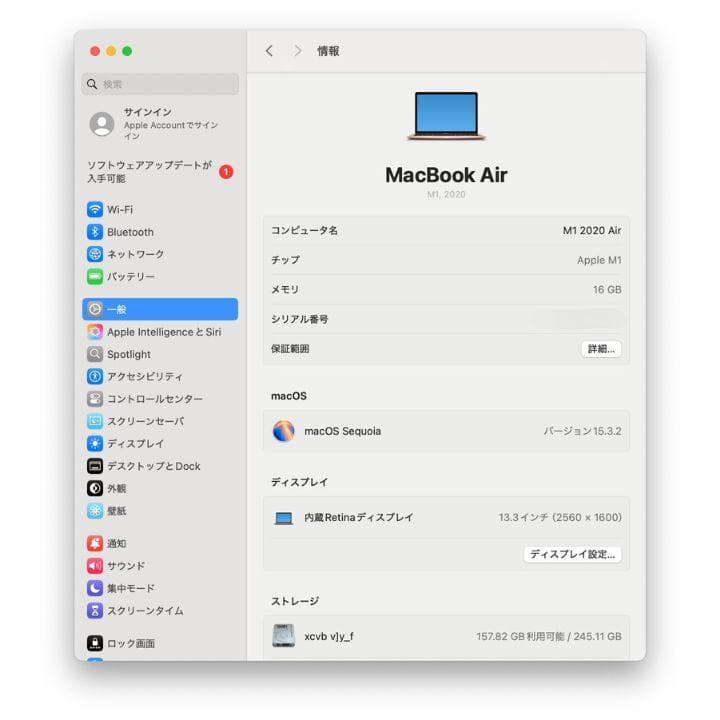Viewport: 720px width, 720px height.
Task: Go back with the left chevron
Action: click(x=270, y=51)
